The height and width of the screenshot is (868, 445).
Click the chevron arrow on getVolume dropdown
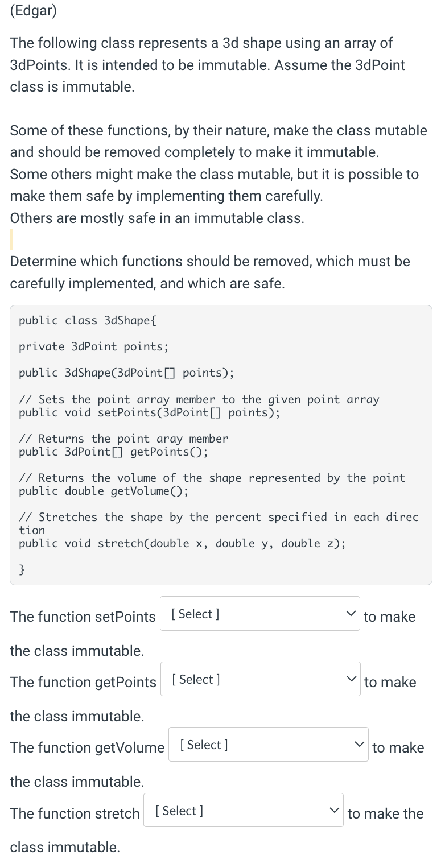click(359, 745)
